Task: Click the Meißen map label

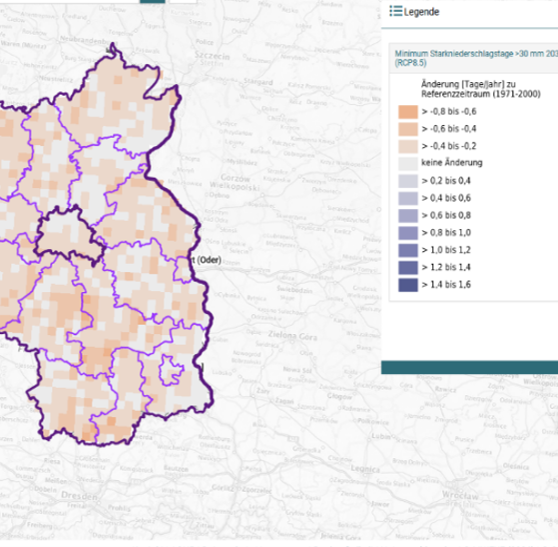Action: click(x=56, y=480)
